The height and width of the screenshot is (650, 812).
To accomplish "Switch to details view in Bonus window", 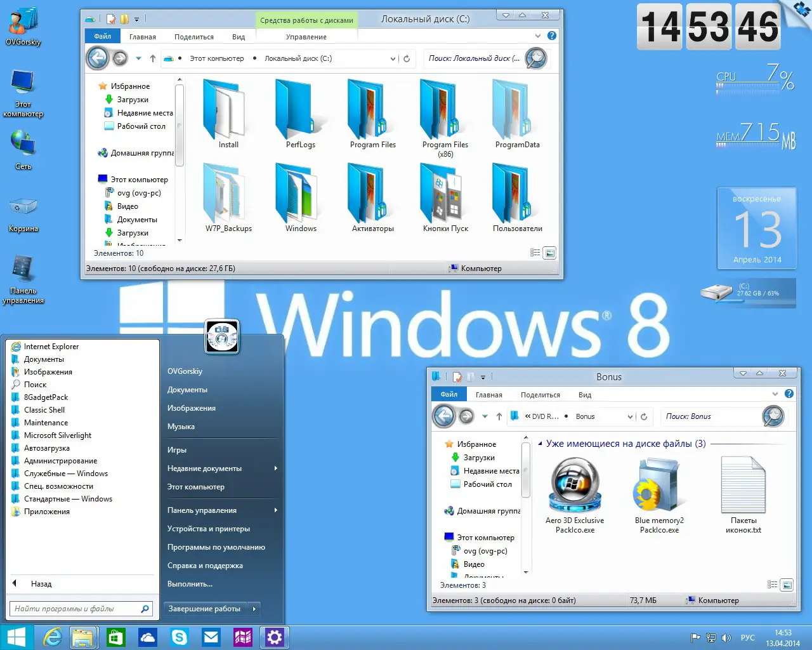I will pos(772,585).
